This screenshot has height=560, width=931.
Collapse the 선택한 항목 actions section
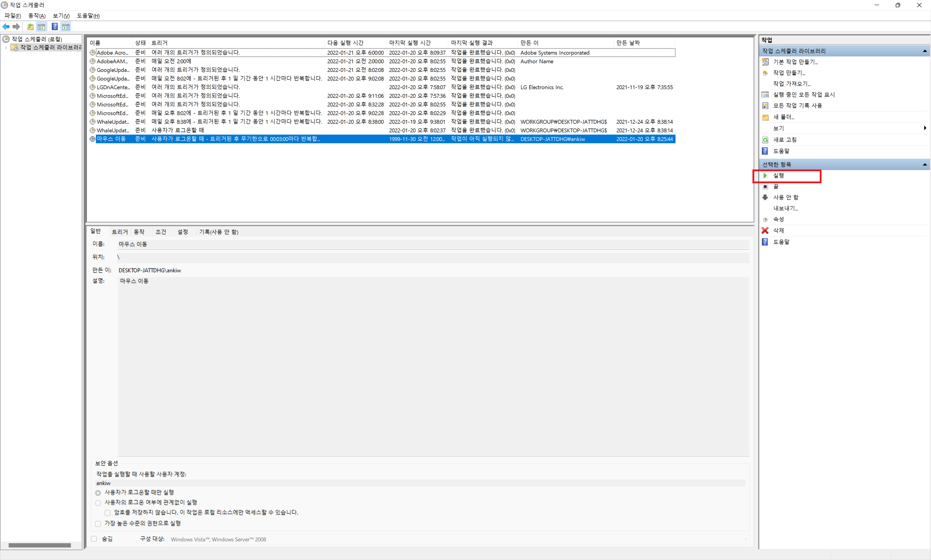[x=924, y=164]
